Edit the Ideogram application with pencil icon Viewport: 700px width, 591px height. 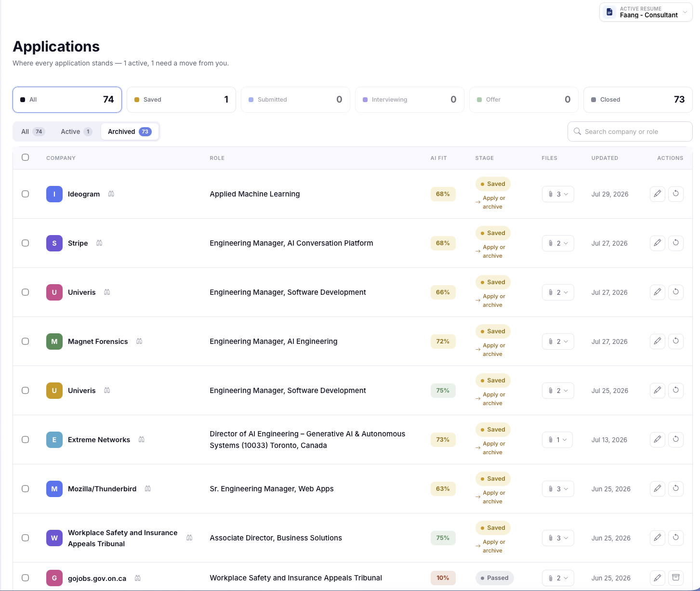[658, 194]
